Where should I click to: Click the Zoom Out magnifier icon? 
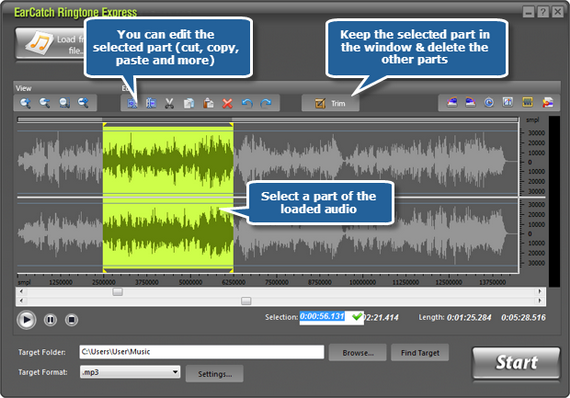pyautogui.click(x=45, y=103)
